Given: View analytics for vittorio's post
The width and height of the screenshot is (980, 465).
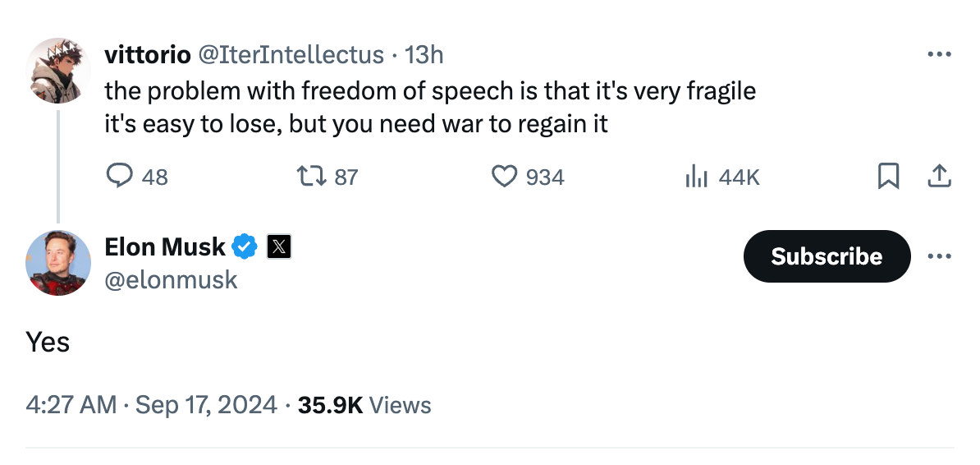Looking at the screenshot, I should pos(696,176).
